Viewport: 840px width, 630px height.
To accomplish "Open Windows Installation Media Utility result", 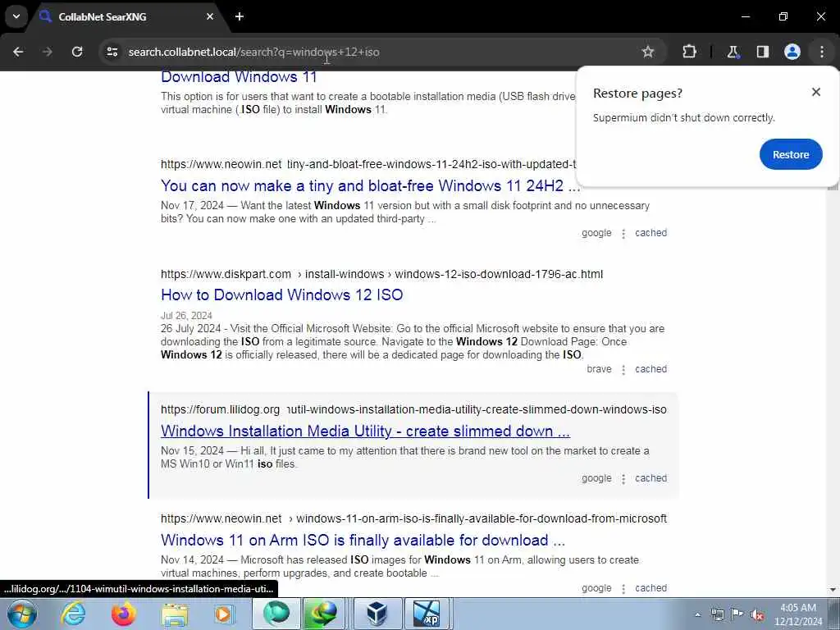I will (x=365, y=431).
